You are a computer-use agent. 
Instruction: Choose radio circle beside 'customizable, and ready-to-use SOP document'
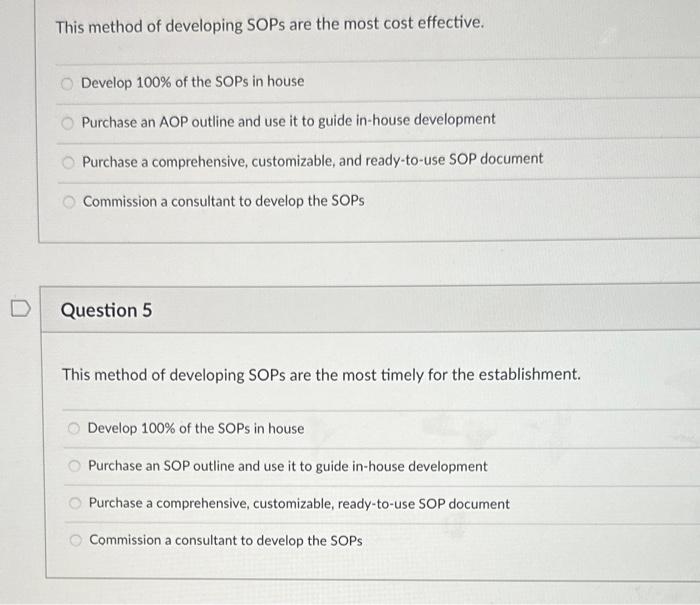point(68,163)
